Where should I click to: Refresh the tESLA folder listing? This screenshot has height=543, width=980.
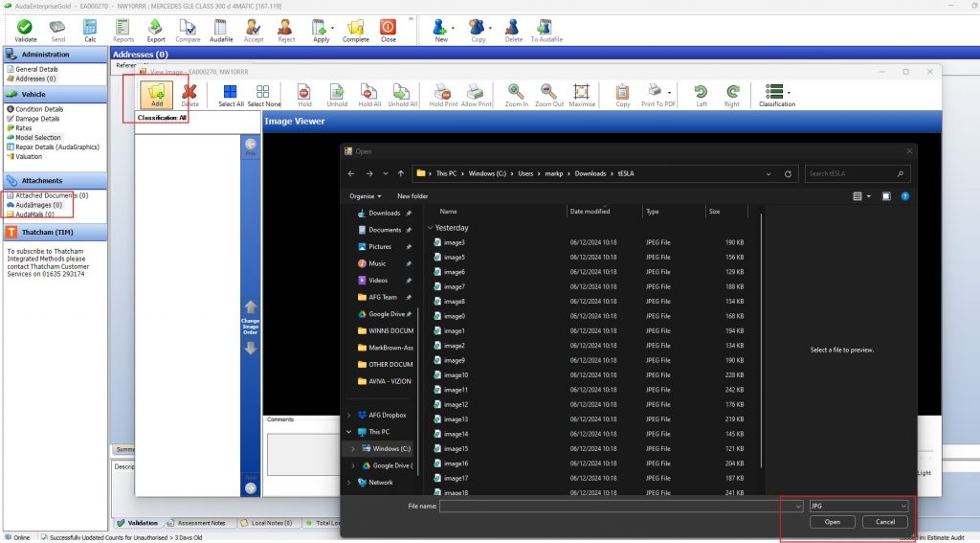[x=788, y=174]
